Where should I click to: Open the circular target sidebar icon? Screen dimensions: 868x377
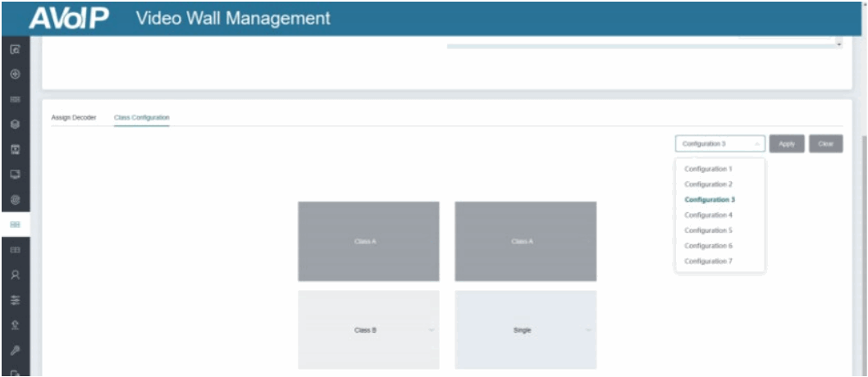click(16, 199)
